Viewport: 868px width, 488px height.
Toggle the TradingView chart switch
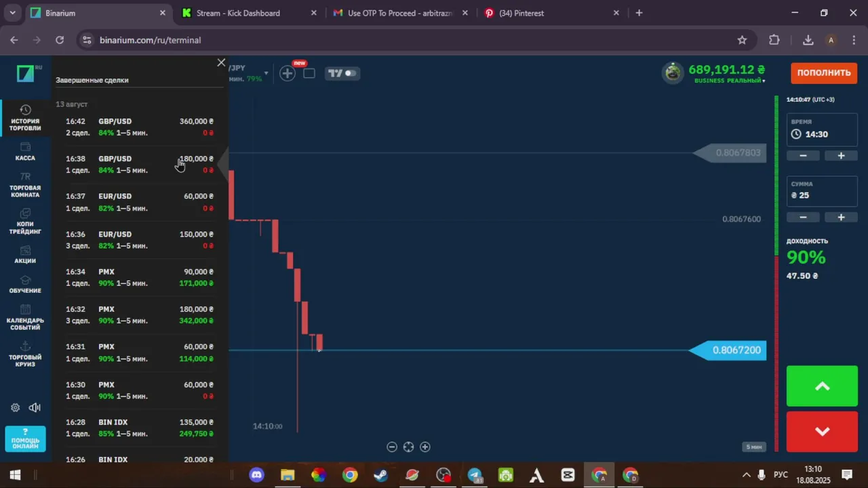pos(342,73)
